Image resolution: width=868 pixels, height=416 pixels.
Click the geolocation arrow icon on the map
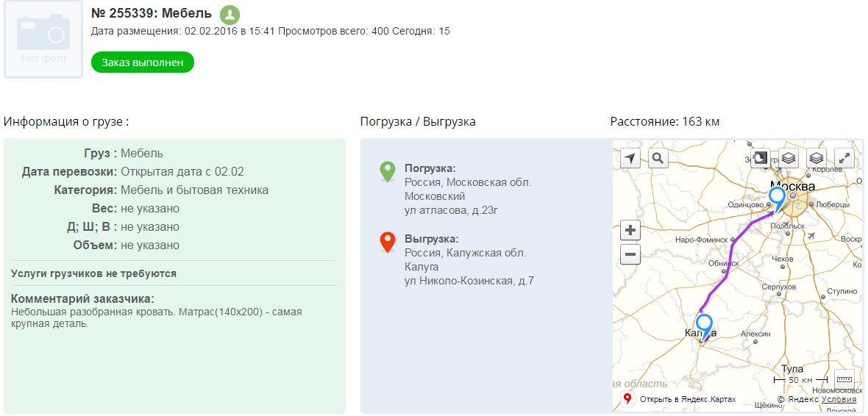(x=630, y=158)
